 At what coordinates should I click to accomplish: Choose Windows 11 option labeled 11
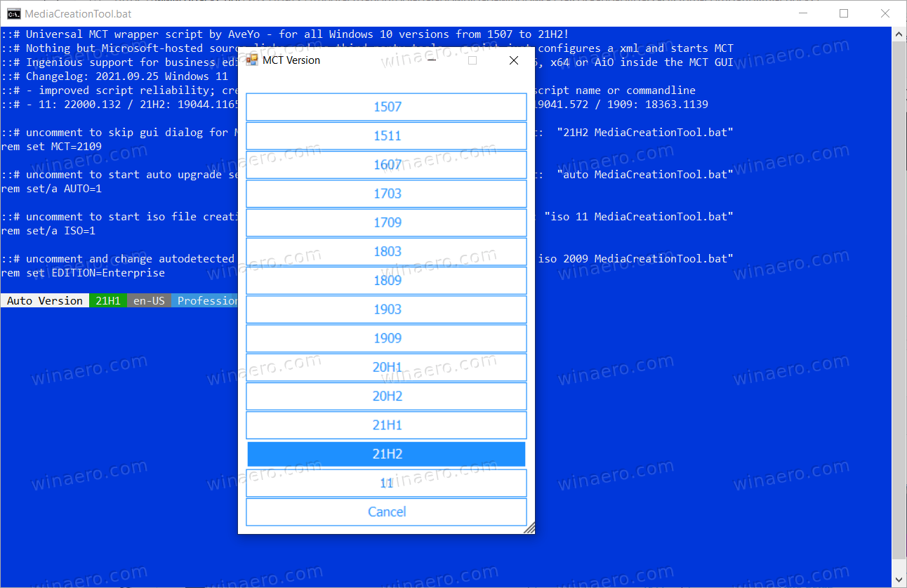coord(386,483)
